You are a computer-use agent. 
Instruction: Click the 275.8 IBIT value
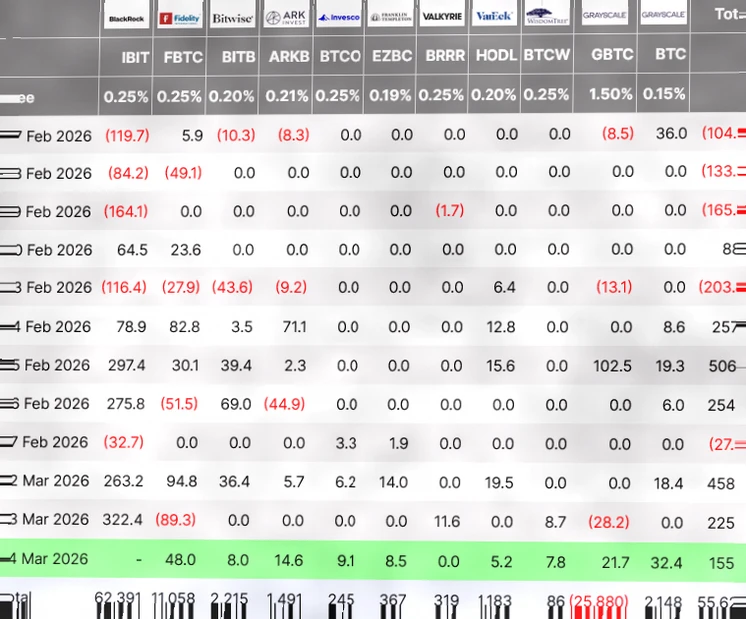click(126, 404)
